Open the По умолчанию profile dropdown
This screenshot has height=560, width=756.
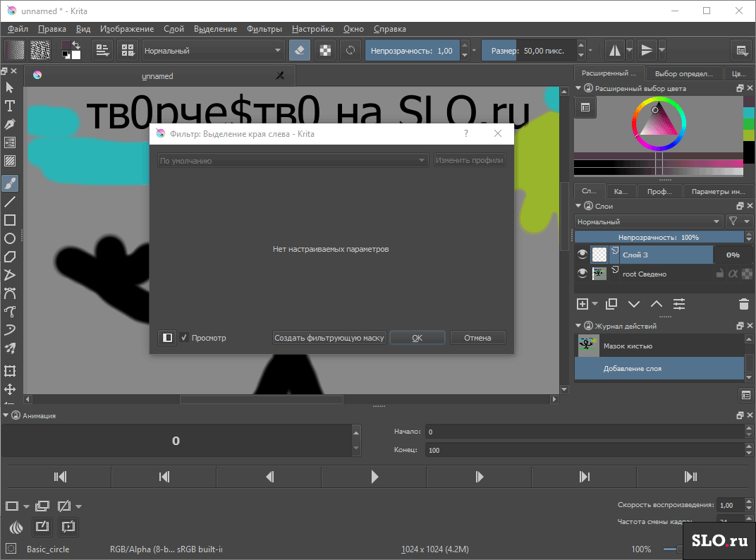pyautogui.click(x=293, y=160)
